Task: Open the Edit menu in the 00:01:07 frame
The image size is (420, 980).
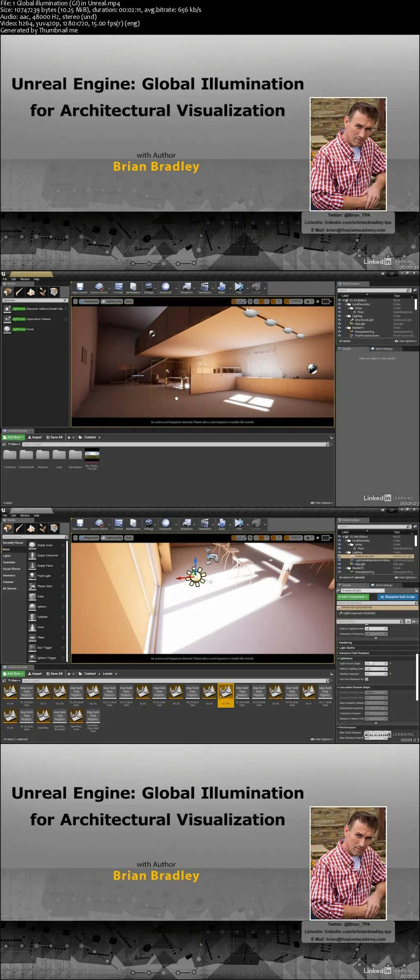Action: 14,279
